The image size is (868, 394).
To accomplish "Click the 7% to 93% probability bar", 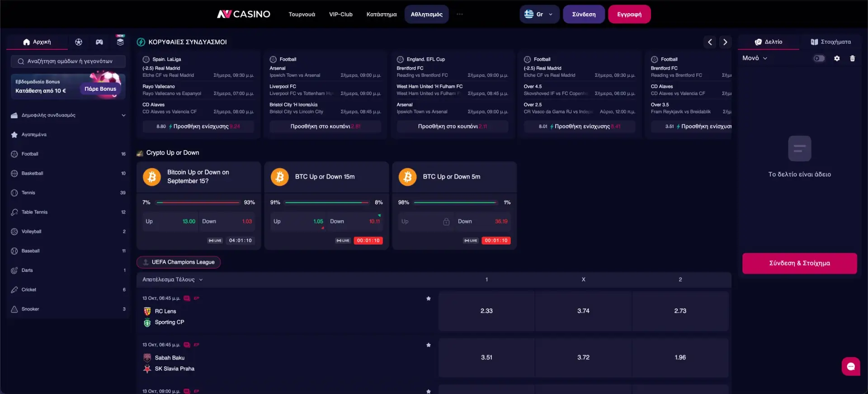I will click(x=198, y=203).
